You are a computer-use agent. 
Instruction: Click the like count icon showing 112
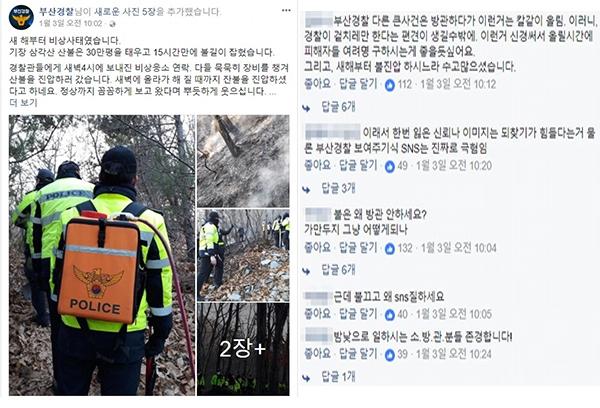[390, 85]
